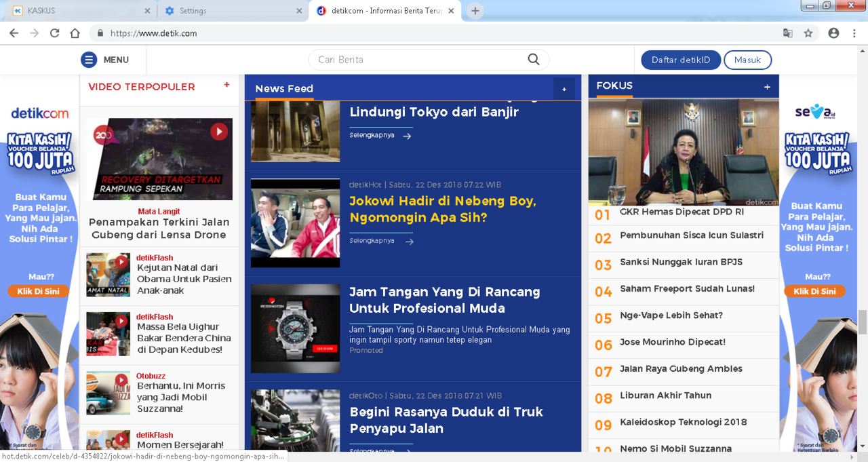
Task: Open Nemo Si Mobil Suzzanna topic
Action: (x=675, y=448)
